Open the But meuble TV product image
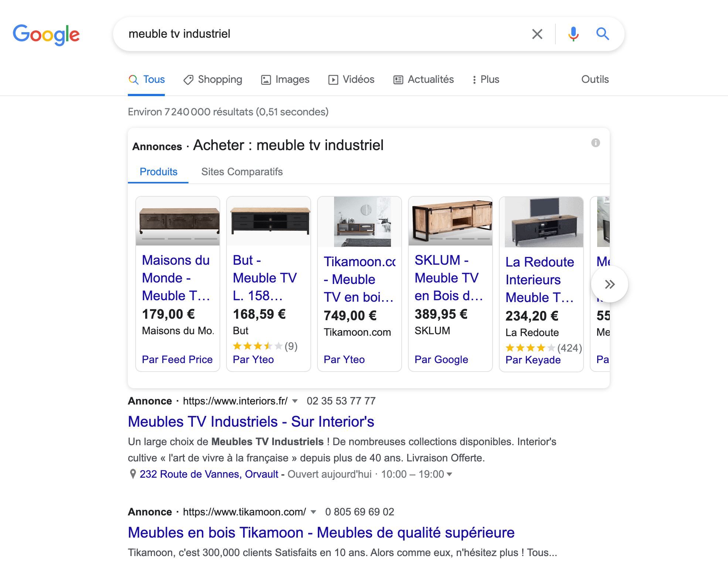This screenshot has height=579, width=728. click(x=269, y=221)
